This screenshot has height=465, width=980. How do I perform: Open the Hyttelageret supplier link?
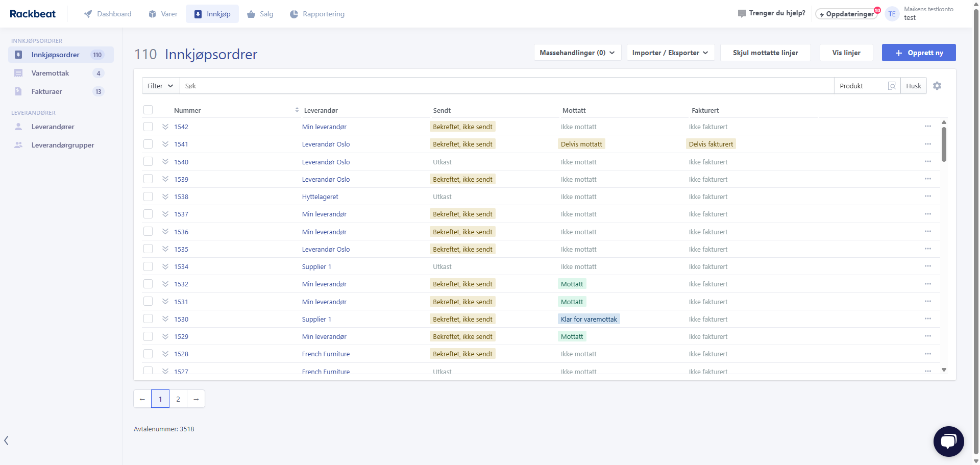320,197
